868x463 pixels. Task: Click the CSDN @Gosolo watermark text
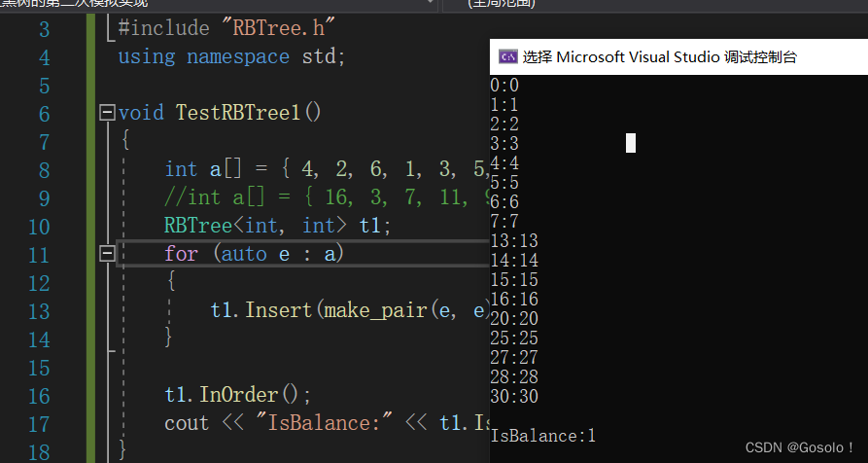tap(799, 446)
